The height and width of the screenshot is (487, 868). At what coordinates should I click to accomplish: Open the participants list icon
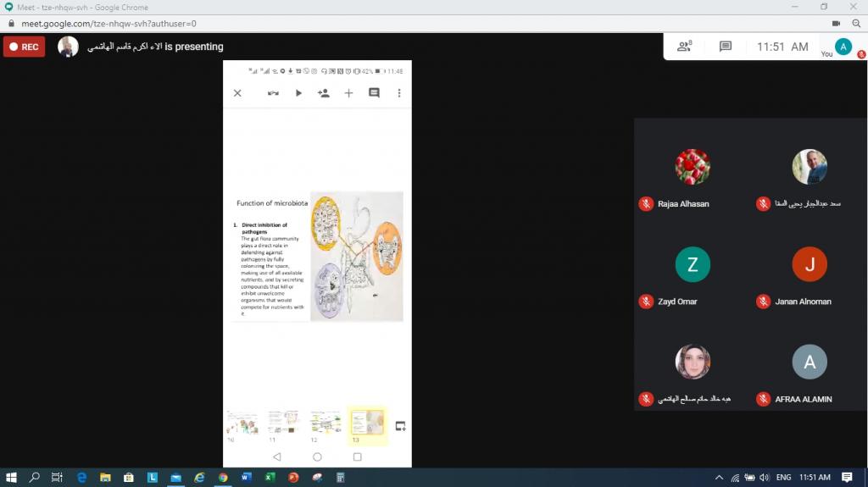pos(684,47)
